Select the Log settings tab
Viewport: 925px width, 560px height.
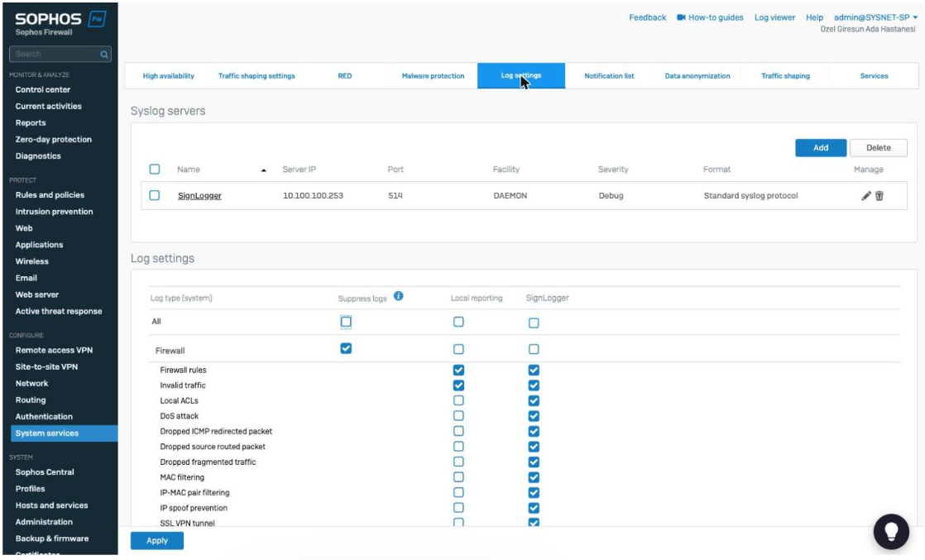pyautogui.click(x=521, y=76)
